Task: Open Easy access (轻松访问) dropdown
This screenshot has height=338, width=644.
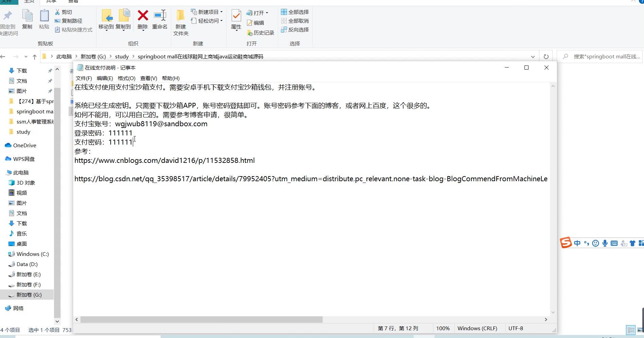Action: (207, 21)
